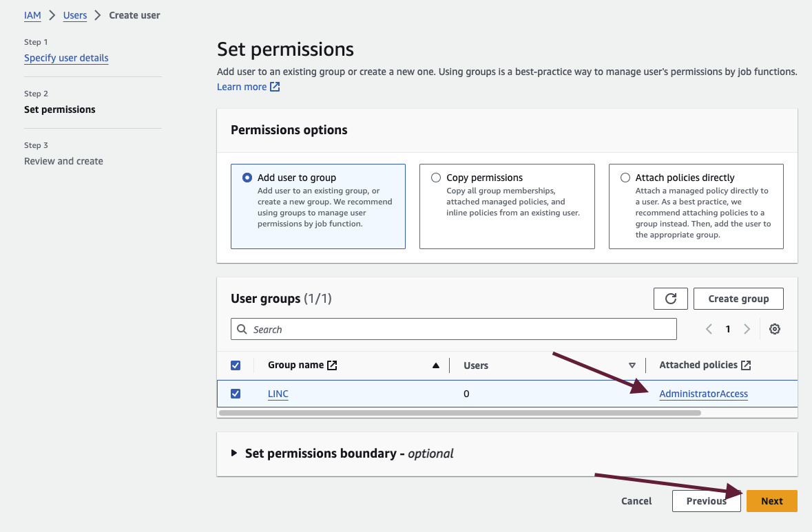
Task: Sort by Users column arrow icon
Action: (x=632, y=365)
